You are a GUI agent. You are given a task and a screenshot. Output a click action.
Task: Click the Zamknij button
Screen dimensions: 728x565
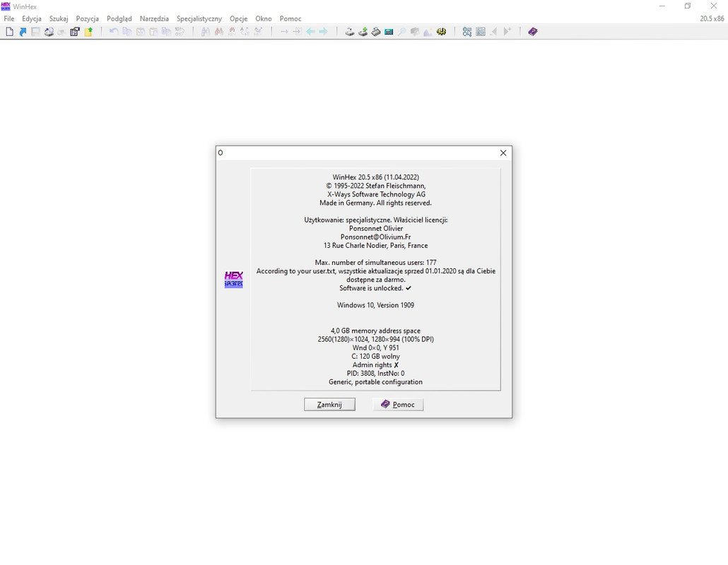(x=329, y=405)
